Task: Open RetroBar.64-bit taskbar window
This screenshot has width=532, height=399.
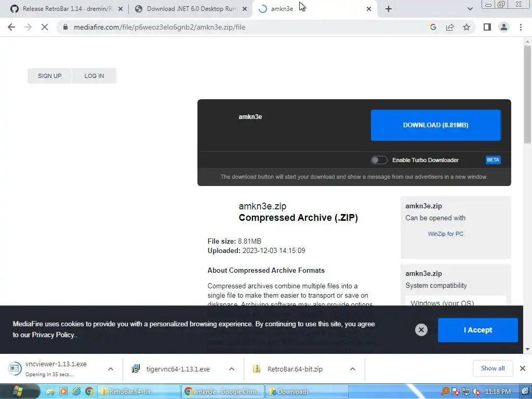Action: pos(139,392)
